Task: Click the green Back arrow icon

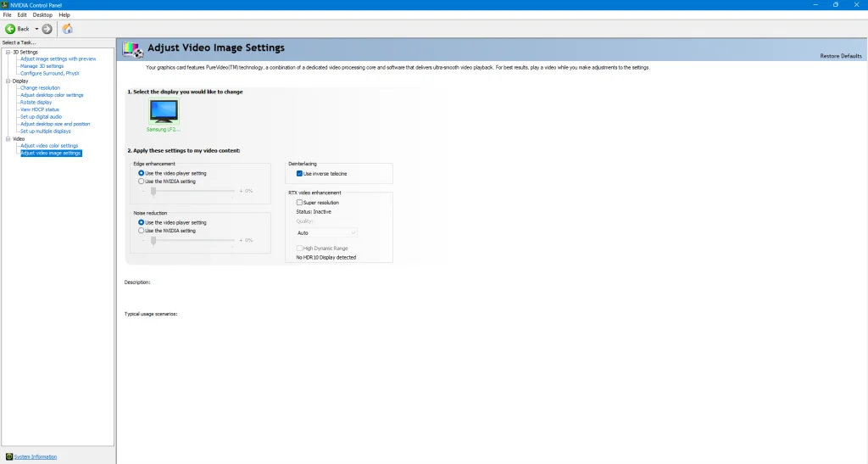Action: pos(11,29)
